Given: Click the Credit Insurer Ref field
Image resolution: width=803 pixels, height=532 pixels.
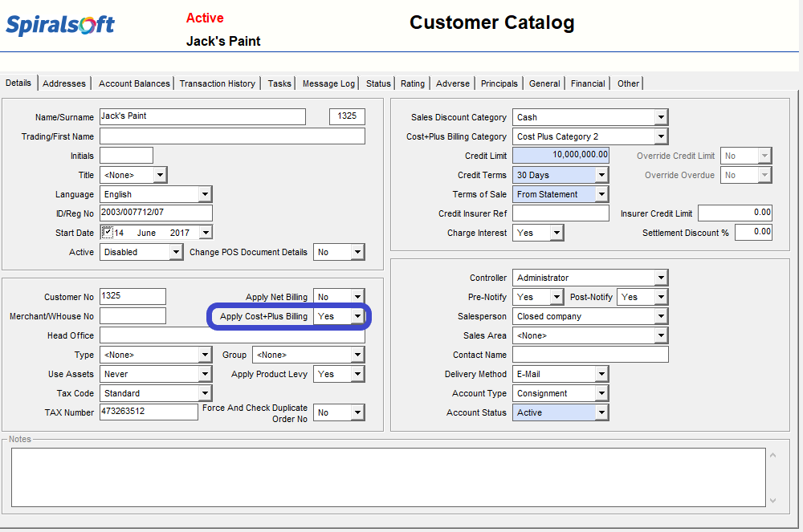Looking at the screenshot, I should coord(560,213).
